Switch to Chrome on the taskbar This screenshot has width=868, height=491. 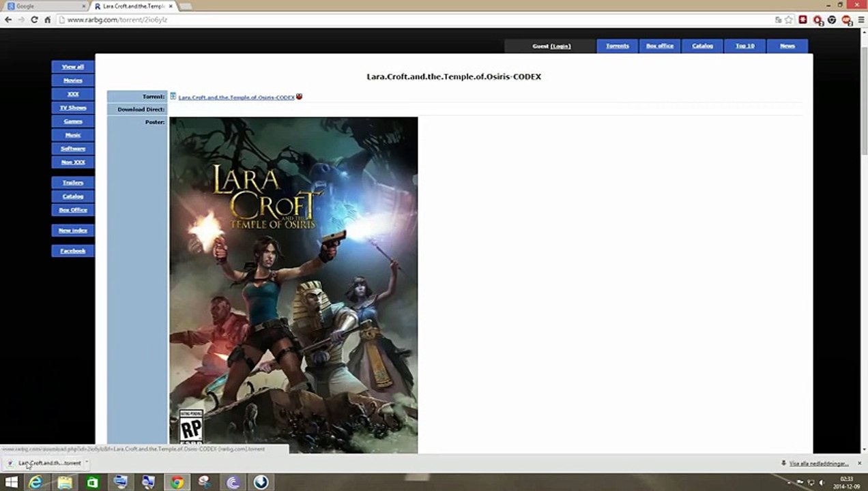click(177, 482)
